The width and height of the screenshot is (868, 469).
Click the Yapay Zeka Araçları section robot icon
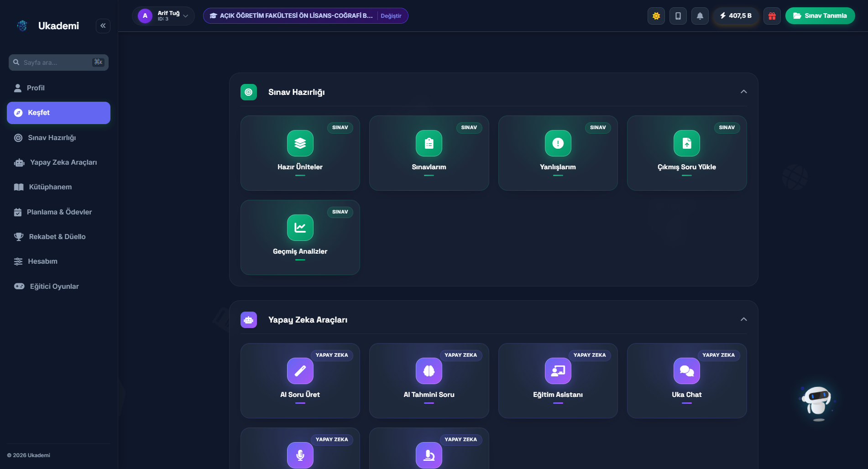249,320
